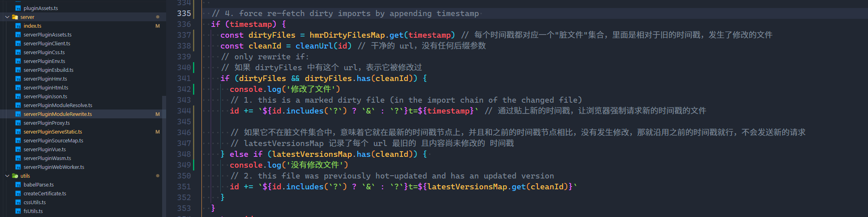The height and width of the screenshot is (217, 868).
Task: Collapse the server folder chevron
Action: (x=7, y=17)
